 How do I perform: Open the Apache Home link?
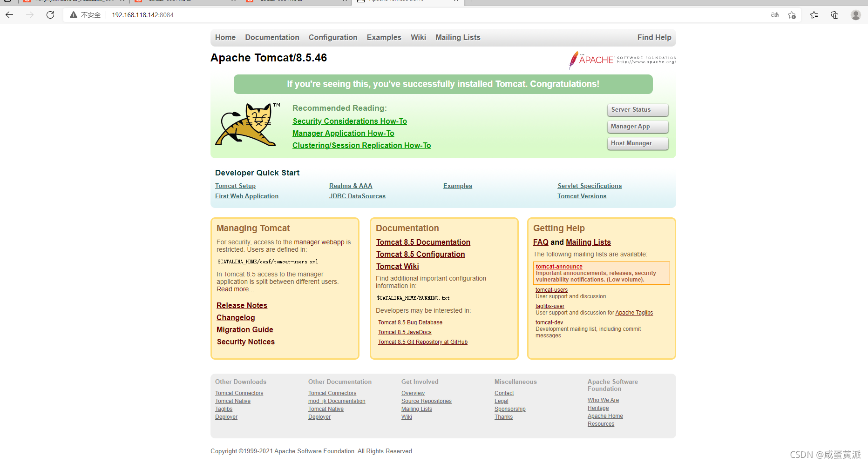coord(605,416)
